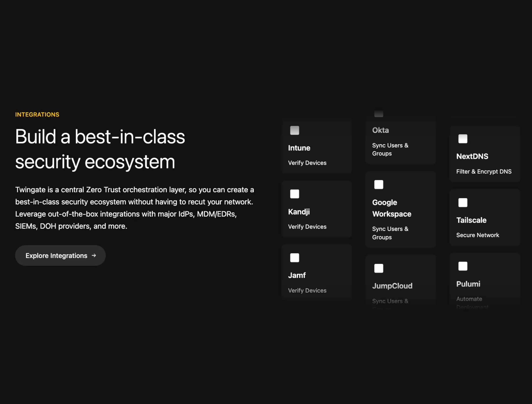Open the NextDNS integration title
The height and width of the screenshot is (404, 532).
tap(472, 156)
